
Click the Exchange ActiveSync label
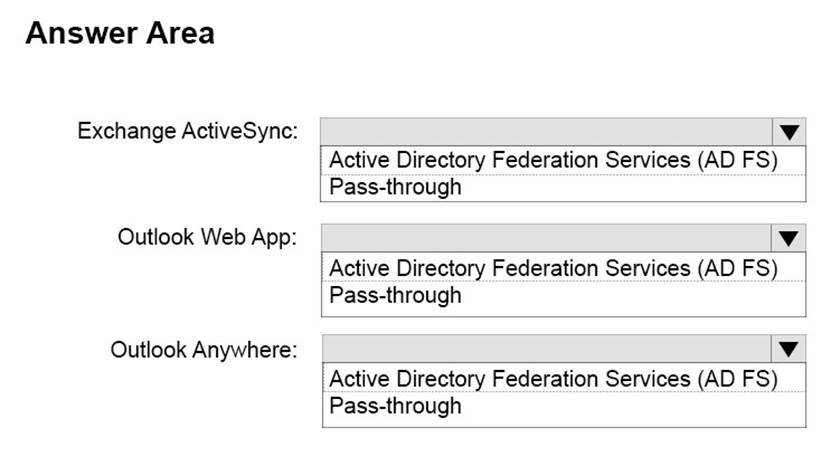tap(188, 131)
